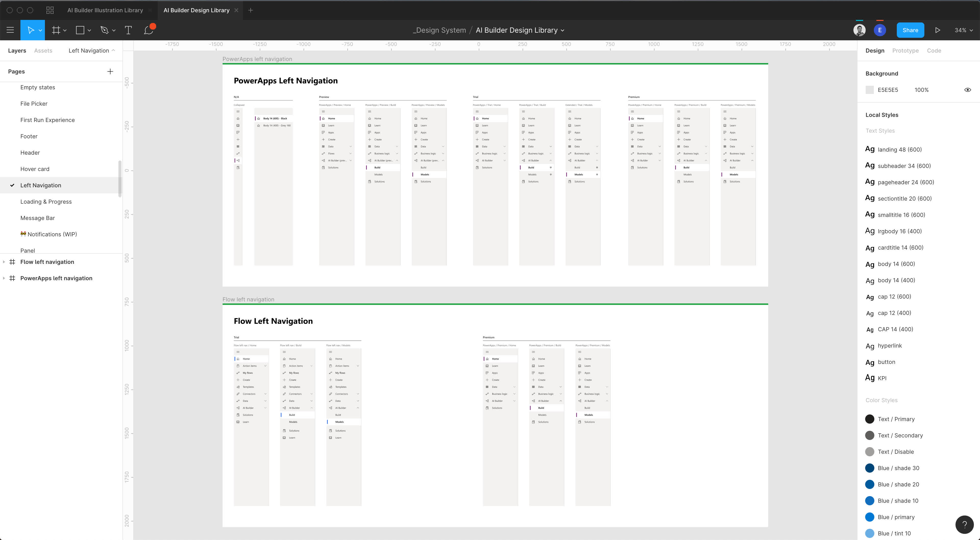Collapse Left Navigation page selector
The height and width of the screenshot is (540, 980).
click(x=92, y=51)
